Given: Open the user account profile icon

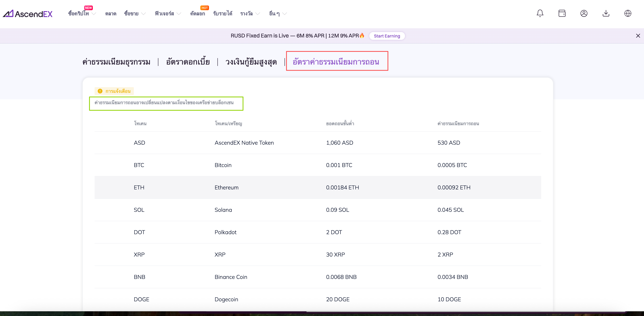Looking at the screenshot, I should click(584, 13).
